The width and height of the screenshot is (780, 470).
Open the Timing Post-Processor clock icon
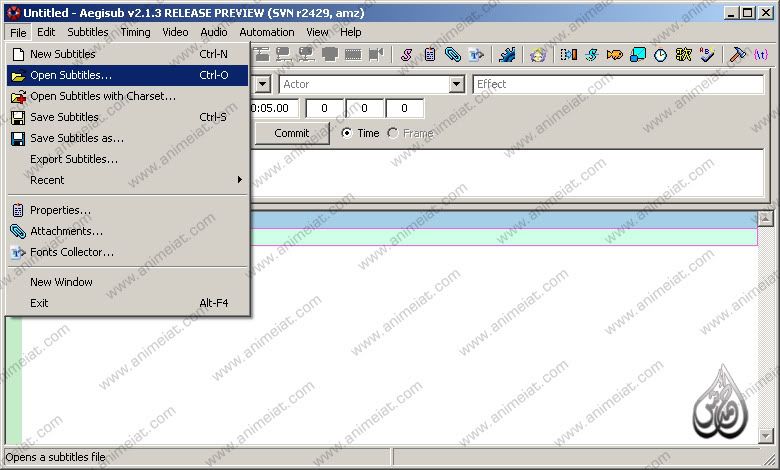point(660,55)
